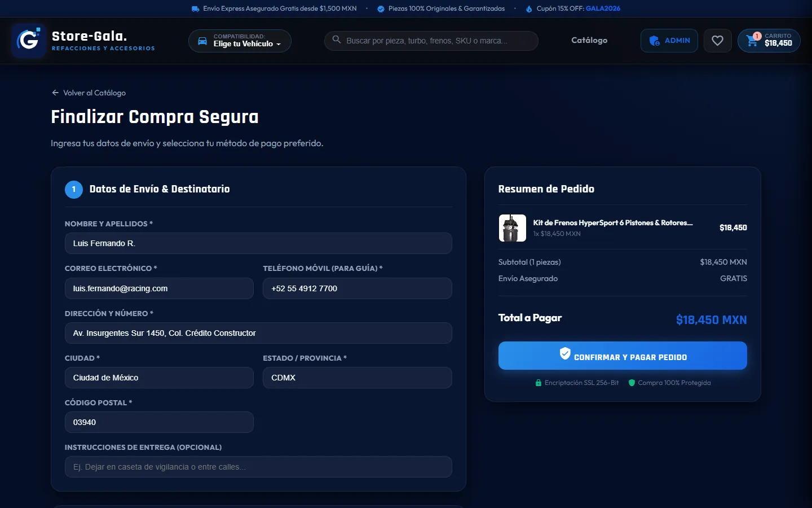Click the Correo Electrónico field

tap(159, 288)
